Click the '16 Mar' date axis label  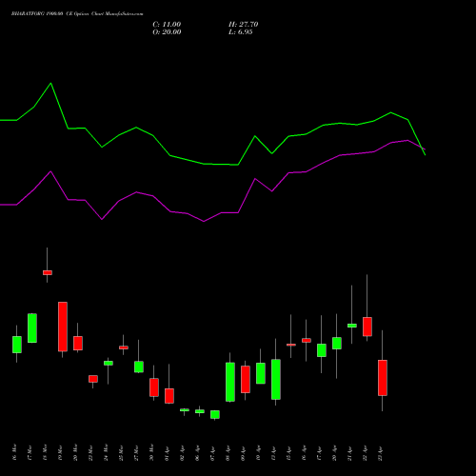[x=14, y=452]
